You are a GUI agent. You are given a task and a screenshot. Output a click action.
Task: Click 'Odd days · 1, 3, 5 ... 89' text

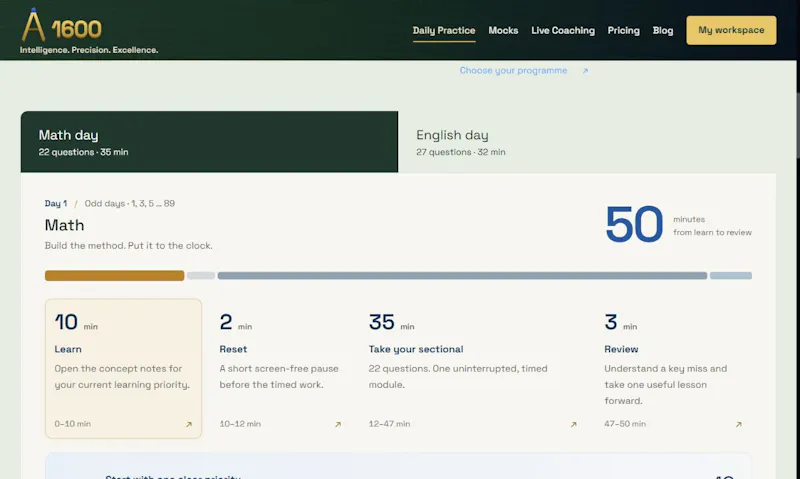(x=130, y=204)
